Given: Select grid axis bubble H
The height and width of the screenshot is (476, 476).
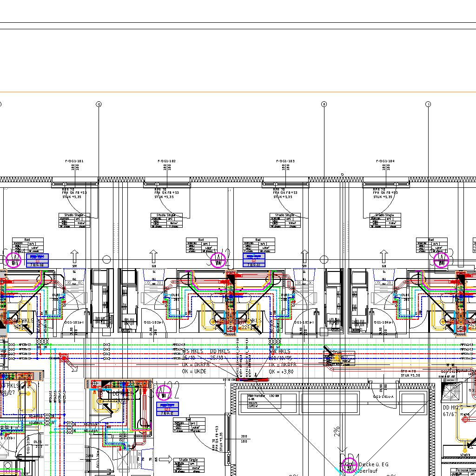Looking at the screenshot, I should coord(324,105).
